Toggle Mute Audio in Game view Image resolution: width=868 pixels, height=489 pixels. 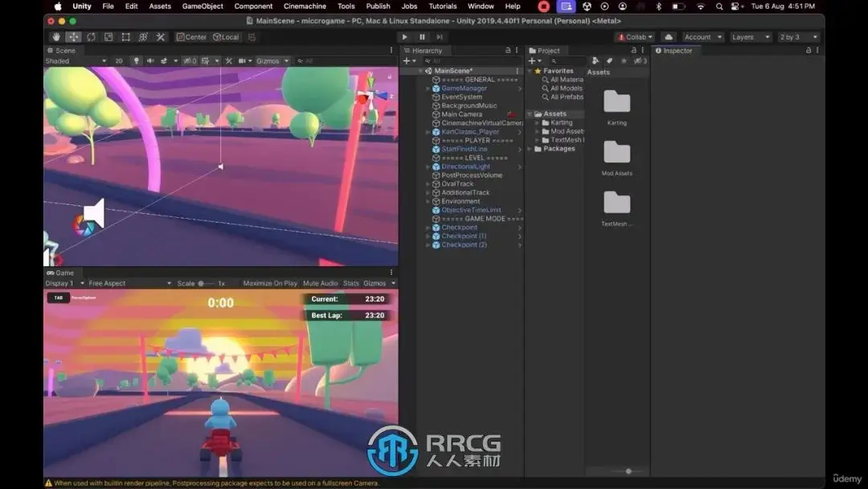(320, 283)
